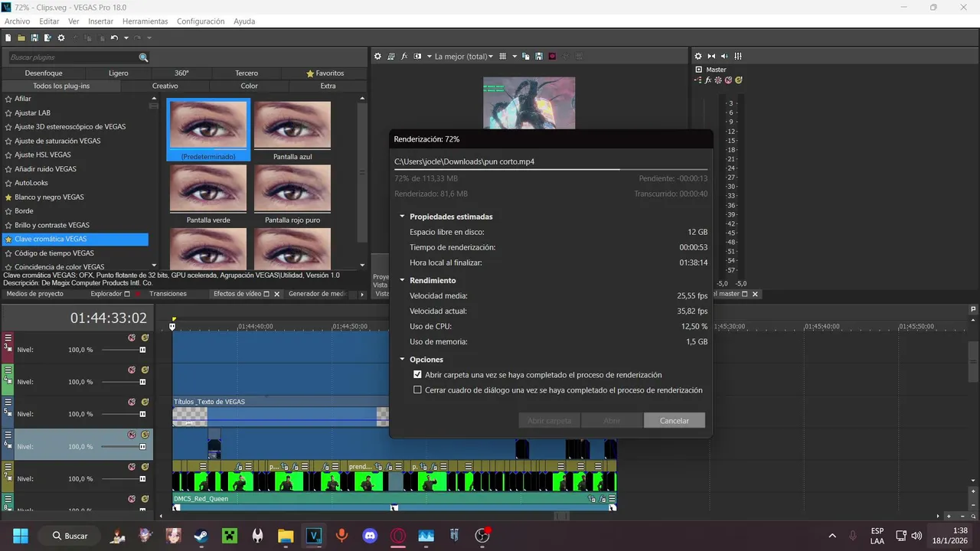Click the search magnifier in plugin search
The width and height of the screenshot is (980, 551).
coord(143,57)
